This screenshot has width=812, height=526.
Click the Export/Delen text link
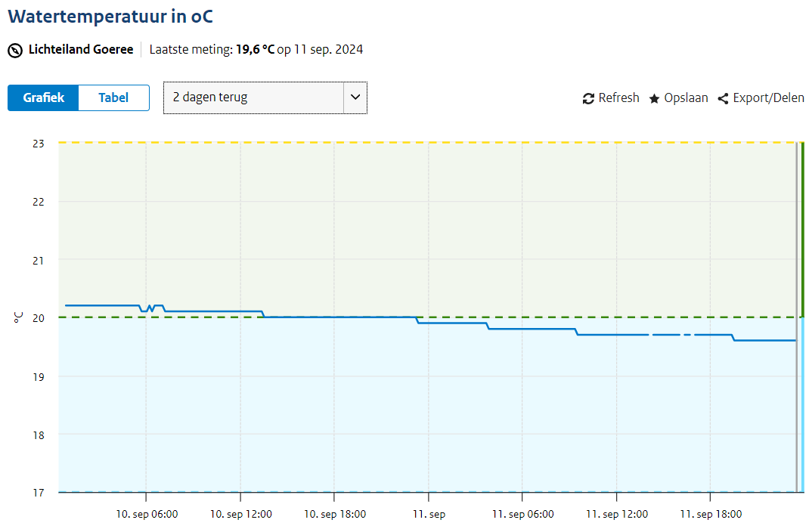[x=768, y=98]
